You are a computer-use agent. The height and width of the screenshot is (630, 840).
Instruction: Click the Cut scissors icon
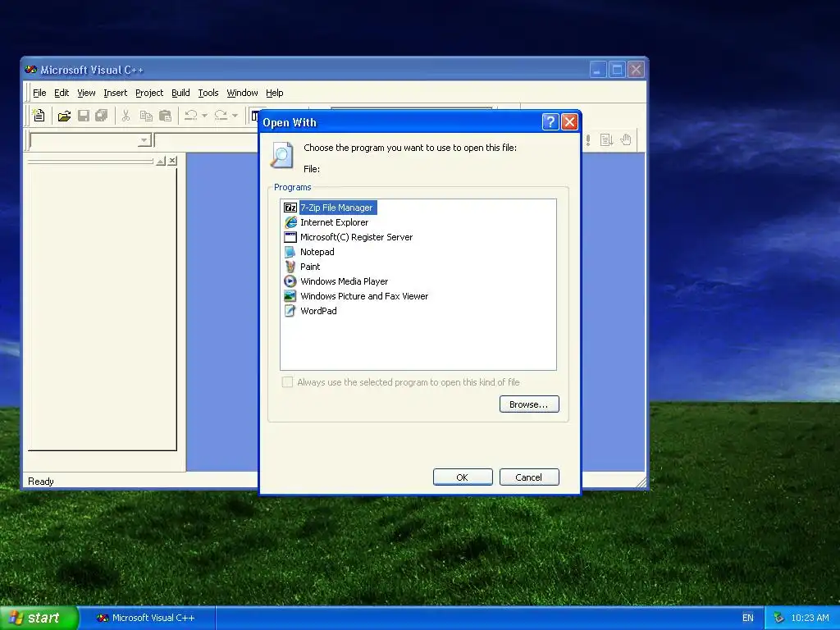[126, 116]
